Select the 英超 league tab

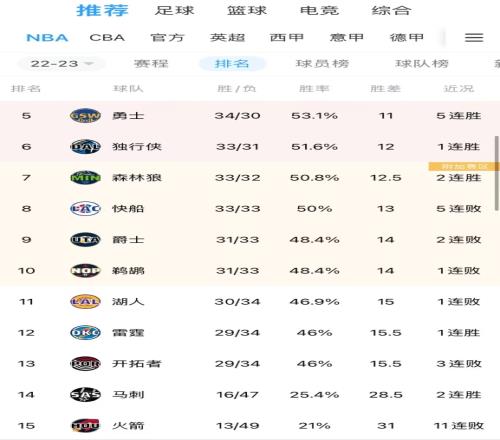coord(227,38)
